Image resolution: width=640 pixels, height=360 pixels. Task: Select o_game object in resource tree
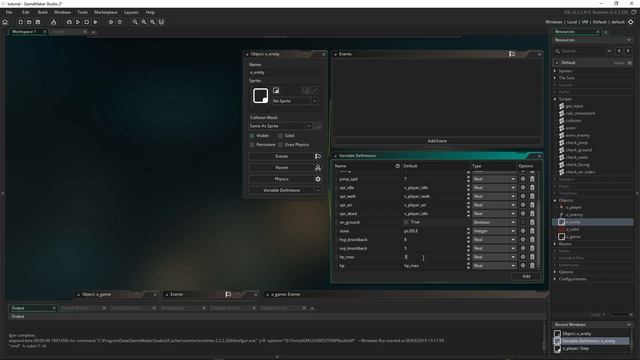point(573,237)
